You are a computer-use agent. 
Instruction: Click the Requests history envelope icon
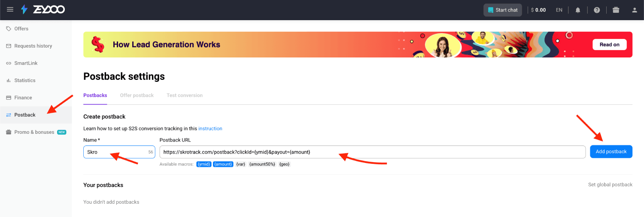(x=9, y=46)
